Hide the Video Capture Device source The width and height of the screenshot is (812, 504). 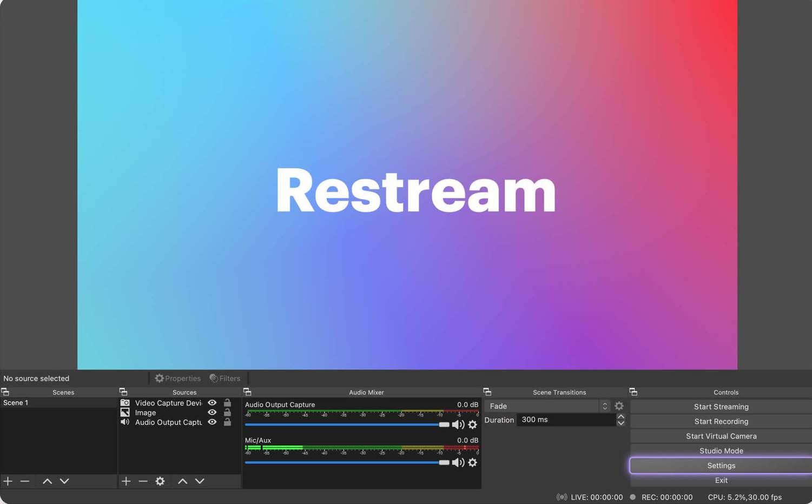(212, 403)
